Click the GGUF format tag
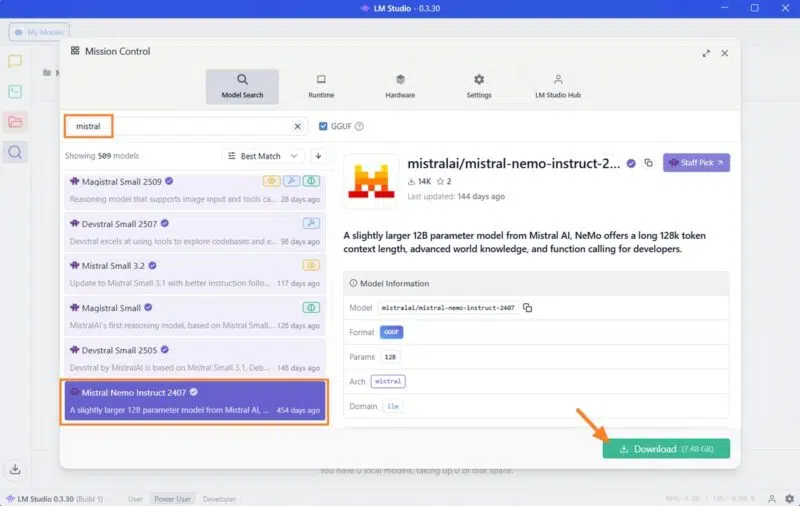 tap(391, 332)
